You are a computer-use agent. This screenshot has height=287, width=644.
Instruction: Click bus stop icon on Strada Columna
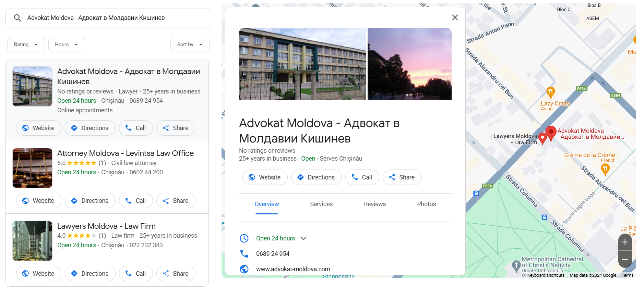coord(544,217)
